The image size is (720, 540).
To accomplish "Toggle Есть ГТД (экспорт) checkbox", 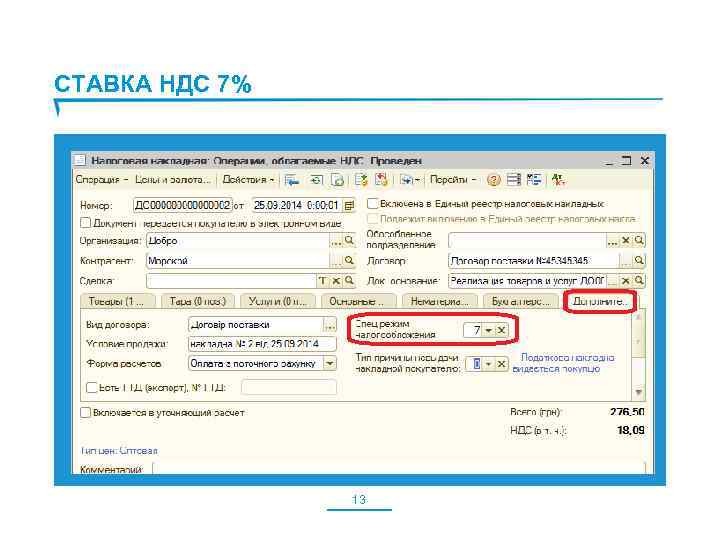I will point(92,388).
